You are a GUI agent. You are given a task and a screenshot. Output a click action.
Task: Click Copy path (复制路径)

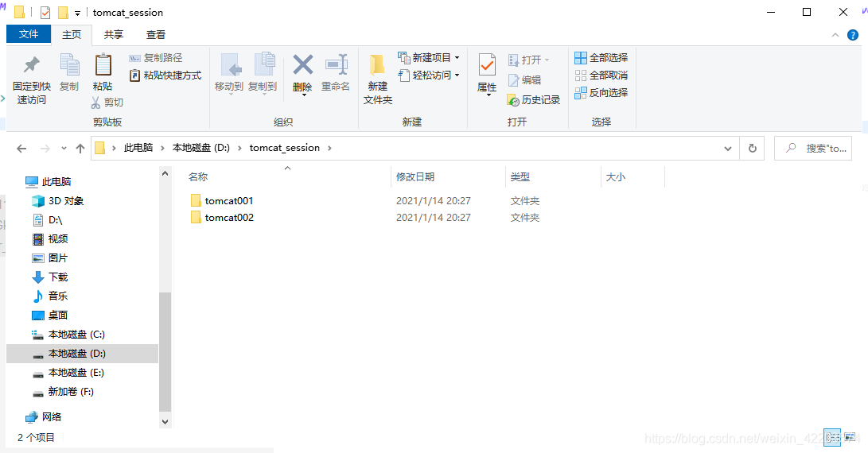pyautogui.click(x=156, y=57)
